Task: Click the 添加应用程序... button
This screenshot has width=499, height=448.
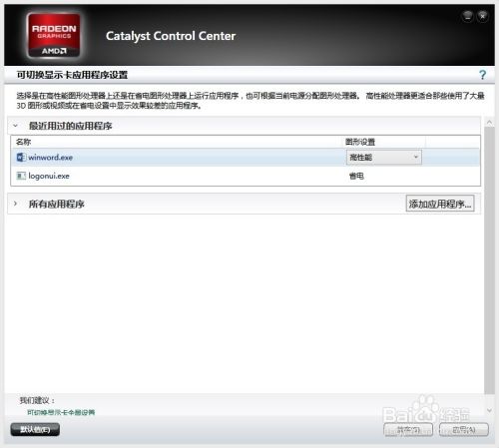Action: [440, 204]
